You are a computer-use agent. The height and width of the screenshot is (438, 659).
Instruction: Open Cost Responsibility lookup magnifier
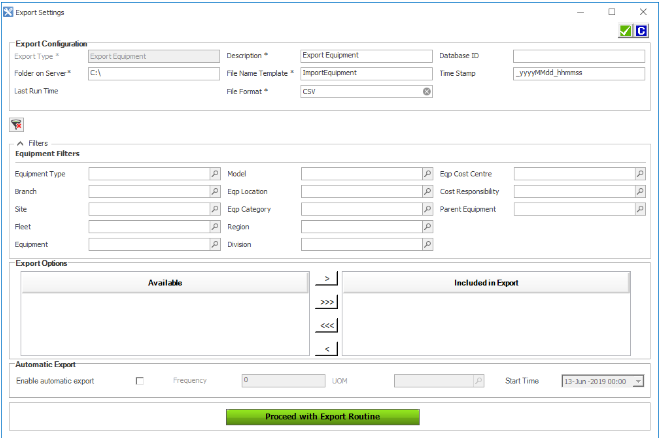click(640, 191)
